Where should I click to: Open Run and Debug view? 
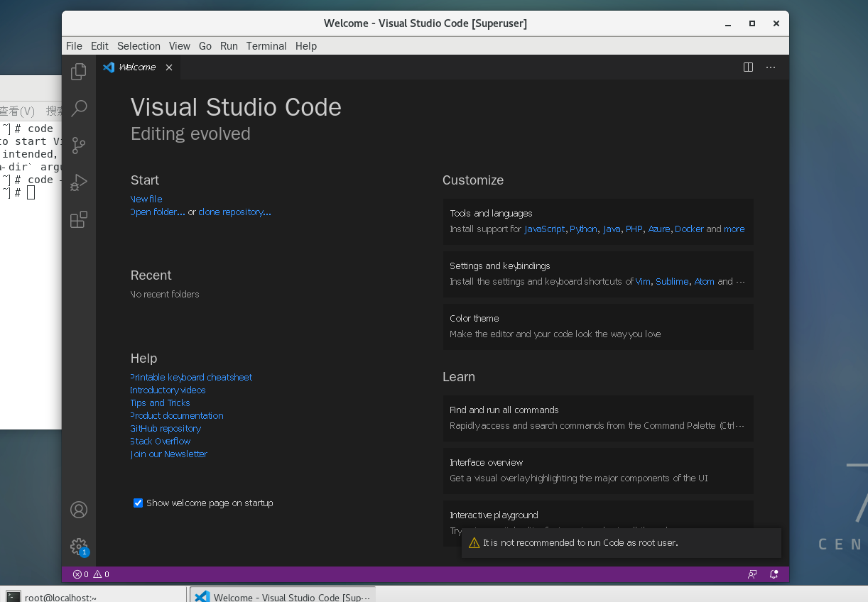79,182
